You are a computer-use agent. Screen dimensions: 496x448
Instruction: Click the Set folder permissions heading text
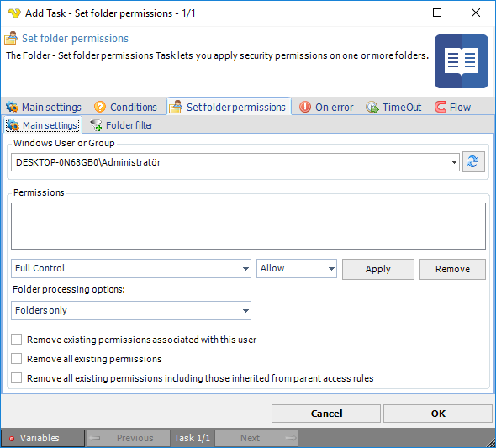(75, 39)
